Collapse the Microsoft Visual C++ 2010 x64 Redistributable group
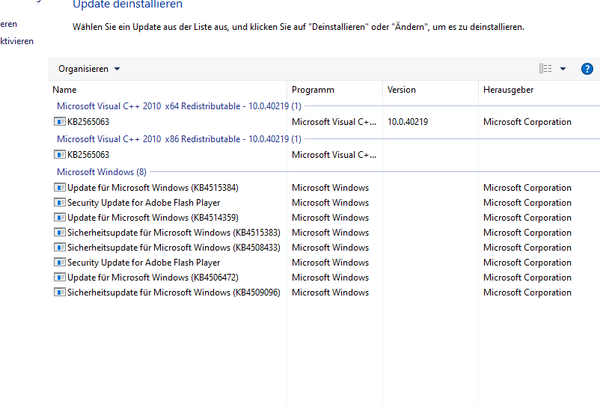The width and height of the screenshot is (600, 404). [179, 106]
